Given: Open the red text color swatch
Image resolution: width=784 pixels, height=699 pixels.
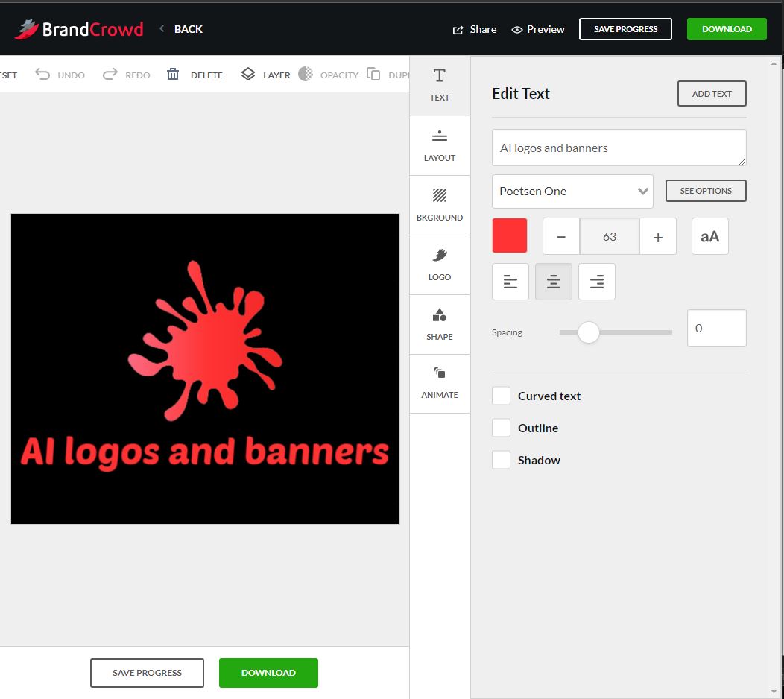Looking at the screenshot, I should pos(510,235).
